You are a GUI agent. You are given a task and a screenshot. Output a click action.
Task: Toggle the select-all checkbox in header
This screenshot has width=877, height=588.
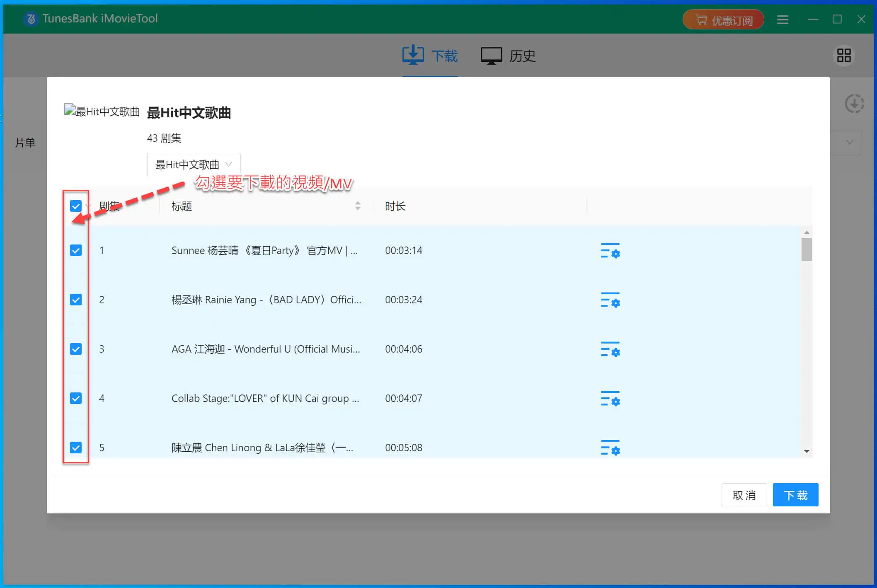76,206
